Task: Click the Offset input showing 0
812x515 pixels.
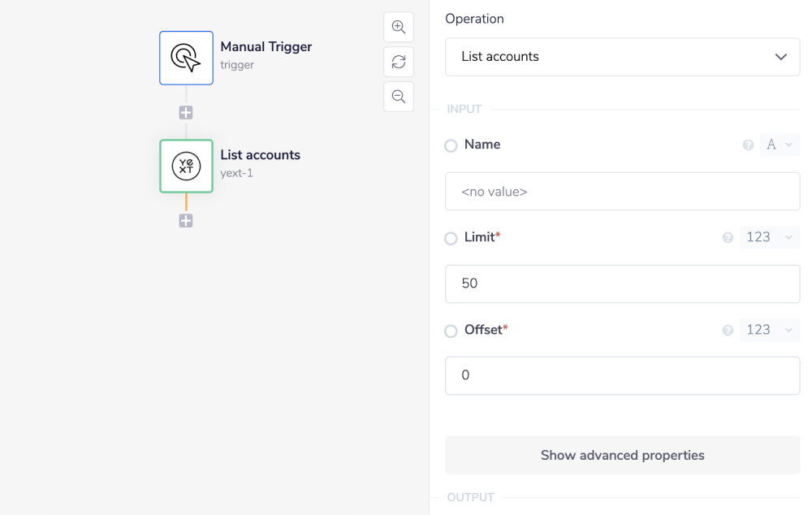Action: click(622, 375)
